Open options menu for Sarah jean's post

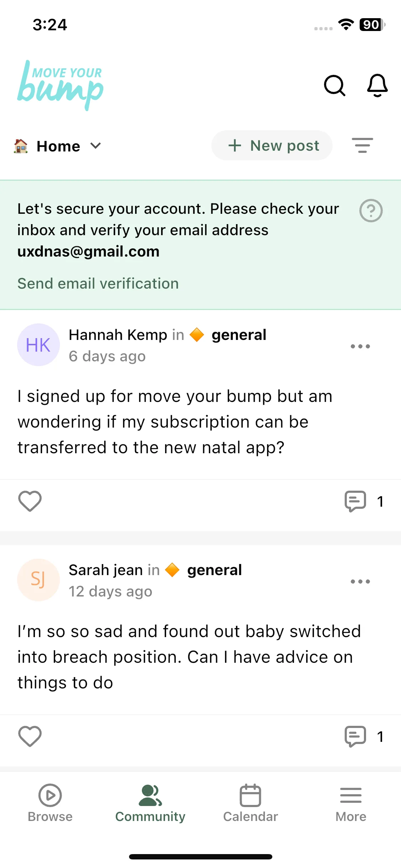coord(360,582)
